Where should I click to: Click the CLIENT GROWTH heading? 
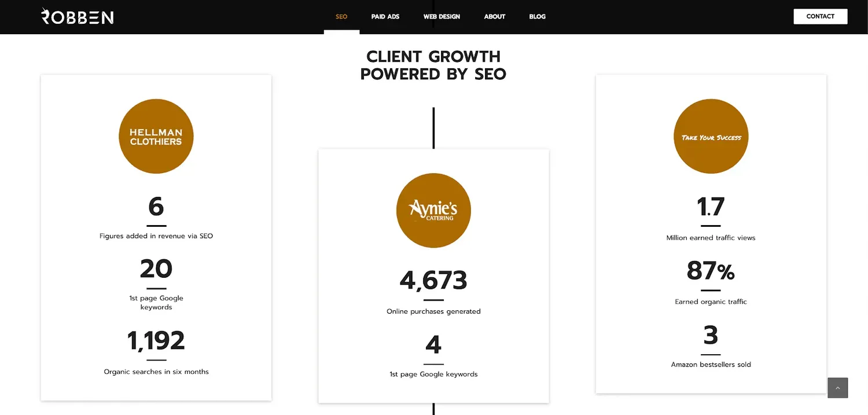click(x=433, y=64)
